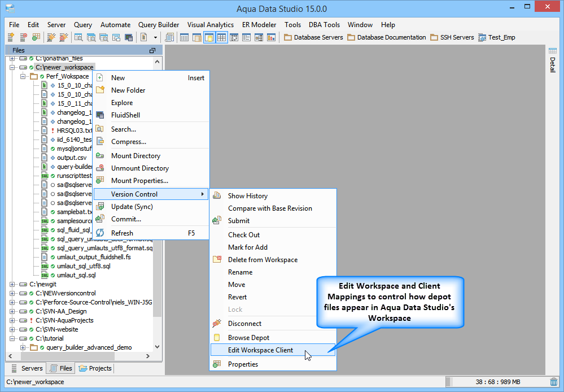The height and width of the screenshot is (392, 564).
Task: Select Properties in Version Control submenu
Action: pyautogui.click(x=273, y=364)
